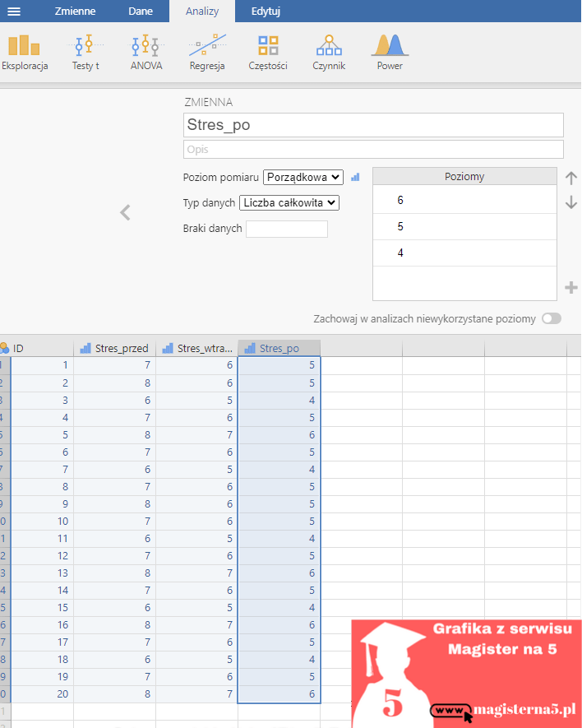The width and height of the screenshot is (582, 728).
Task: Open the Częstości analysis menu
Action: [268, 53]
